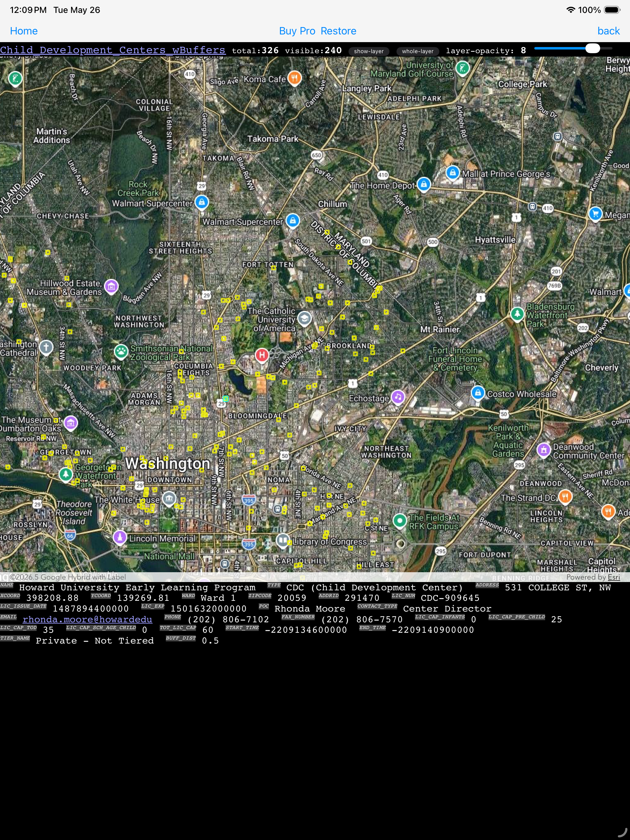Go back using the back link
Image resolution: width=630 pixels, height=840 pixels.
(x=608, y=31)
